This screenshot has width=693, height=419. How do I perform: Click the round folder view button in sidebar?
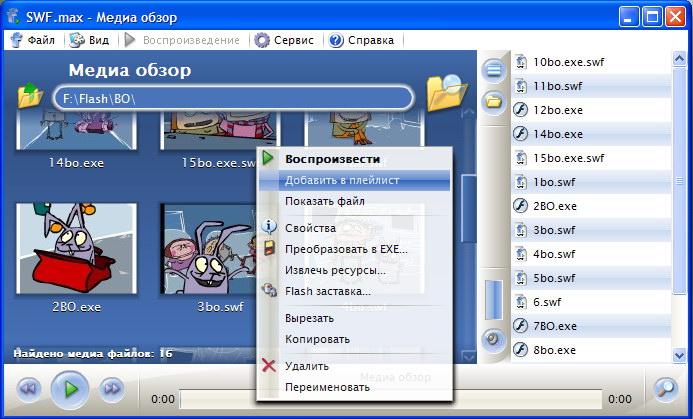(x=493, y=103)
